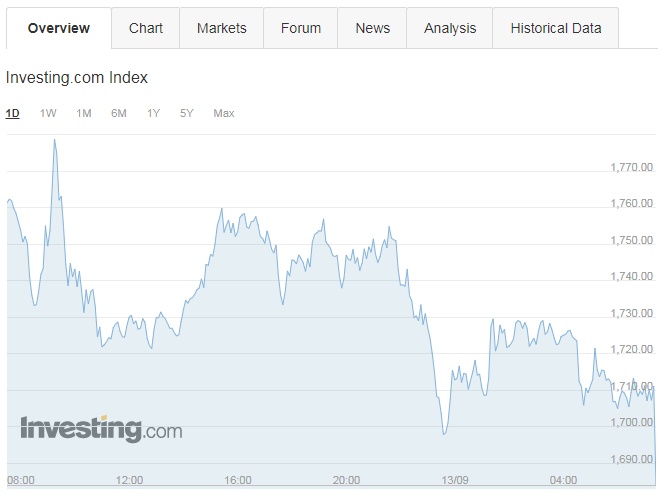This screenshot has height=498, width=662.
Task: Select the 1D time range
Action: pos(13,113)
